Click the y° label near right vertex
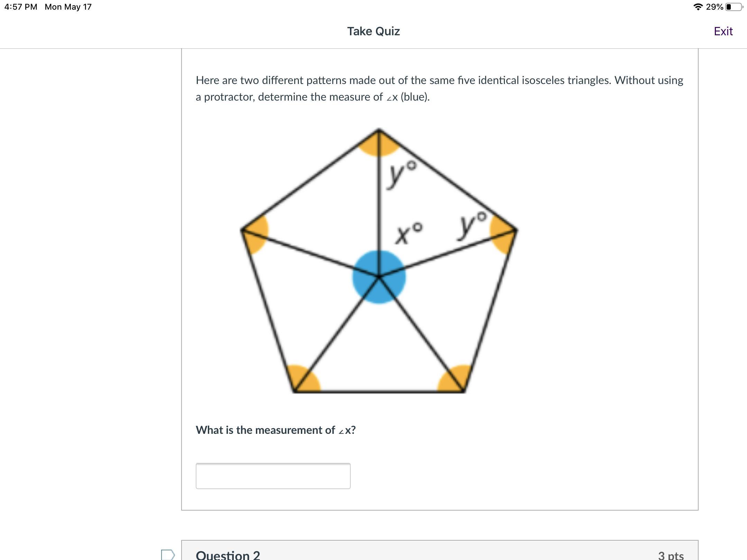Screen dimensions: 747x560 (472, 225)
